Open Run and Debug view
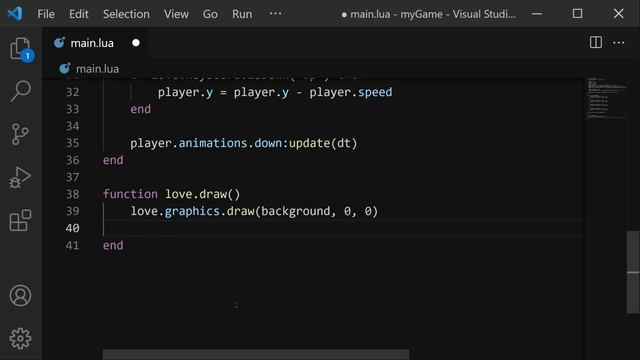640x360 pixels. pos(20,178)
